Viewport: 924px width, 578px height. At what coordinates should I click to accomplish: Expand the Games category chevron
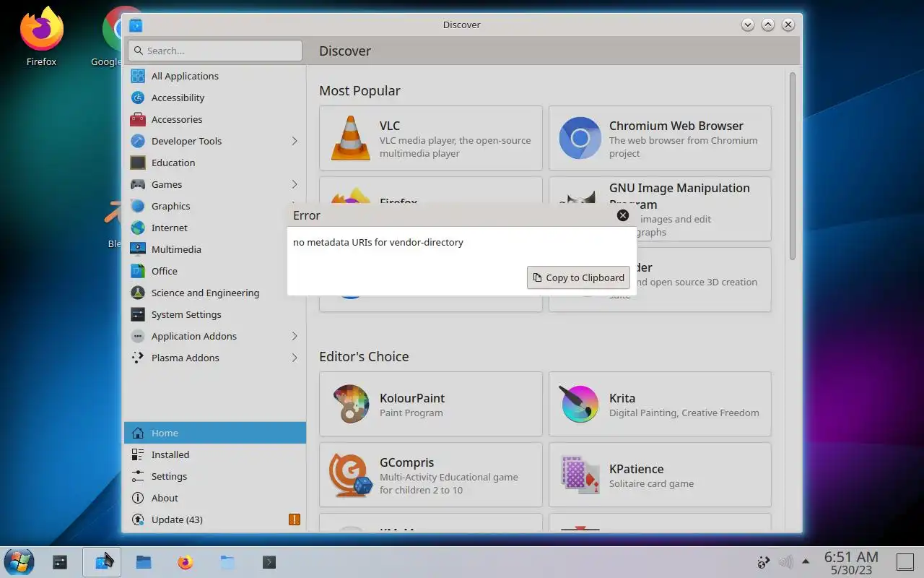click(x=295, y=184)
